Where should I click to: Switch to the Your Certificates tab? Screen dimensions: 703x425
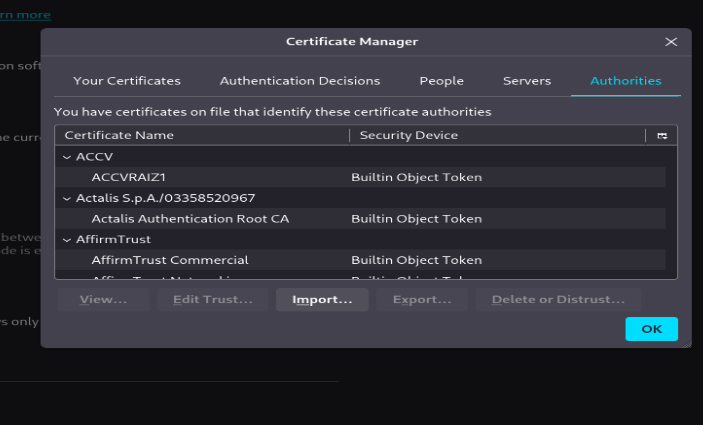pos(127,81)
